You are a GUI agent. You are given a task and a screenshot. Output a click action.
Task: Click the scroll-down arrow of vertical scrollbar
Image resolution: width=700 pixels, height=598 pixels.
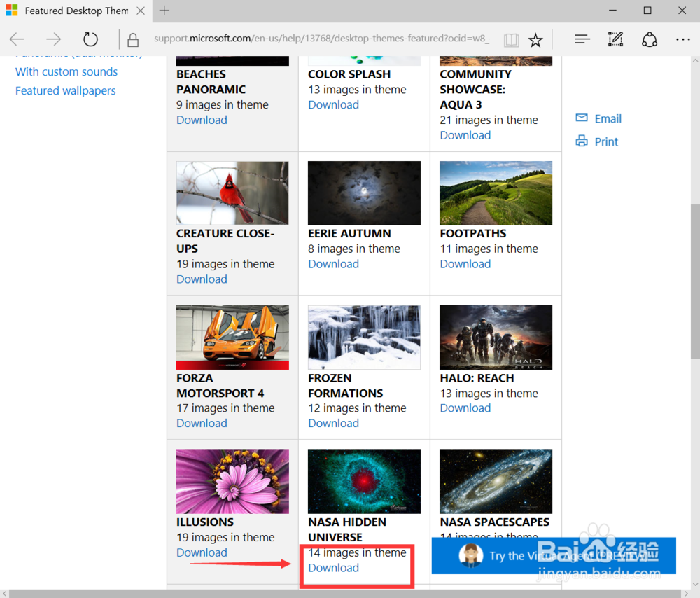(x=695, y=584)
